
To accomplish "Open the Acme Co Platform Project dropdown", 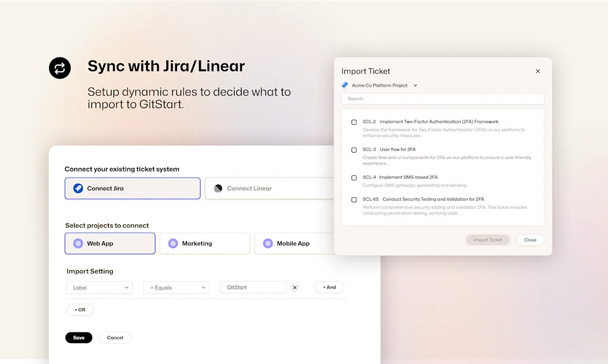I will tap(414, 85).
